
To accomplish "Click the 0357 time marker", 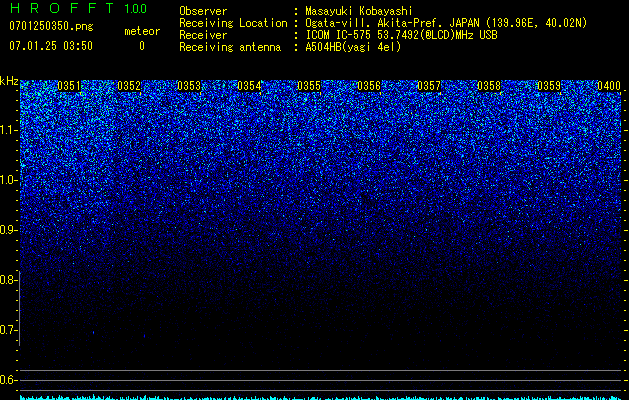I will point(429,86).
